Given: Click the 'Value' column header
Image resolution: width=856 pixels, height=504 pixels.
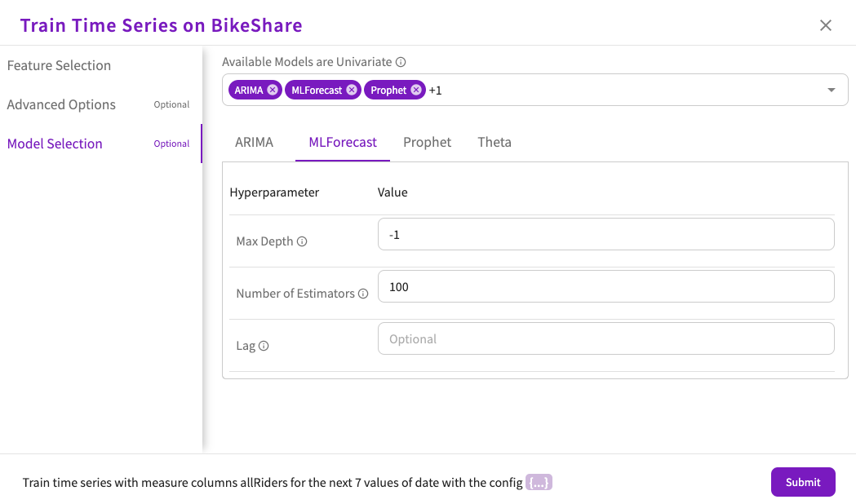Looking at the screenshot, I should point(393,192).
